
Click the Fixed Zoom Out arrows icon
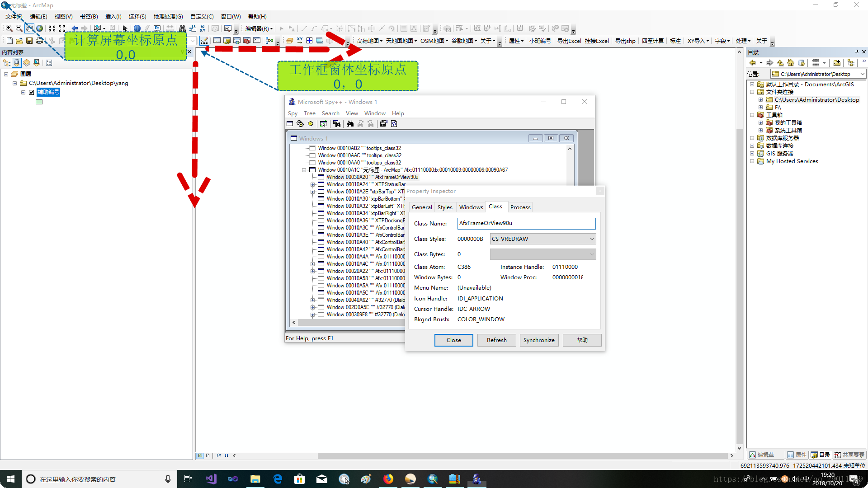click(x=62, y=28)
